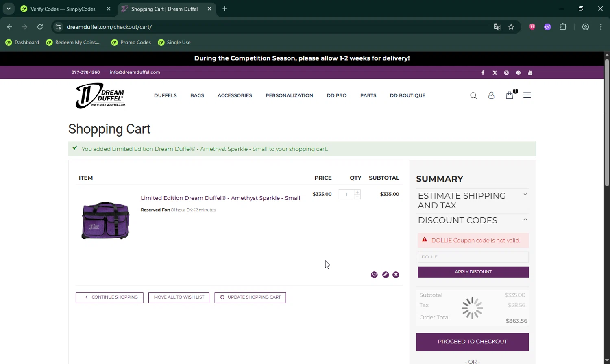Open Single Use bookmark
Image resolution: width=610 pixels, height=364 pixels.
click(x=174, y=43)
